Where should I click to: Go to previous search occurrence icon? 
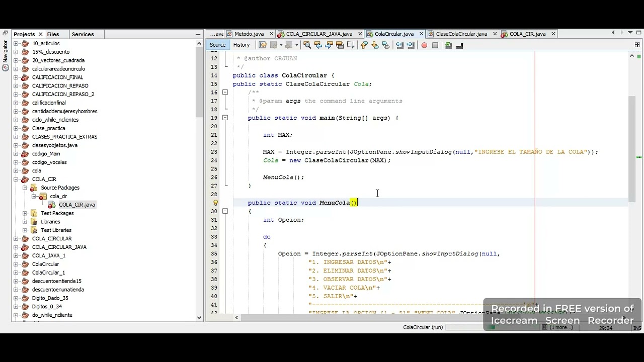pos(318,45)
